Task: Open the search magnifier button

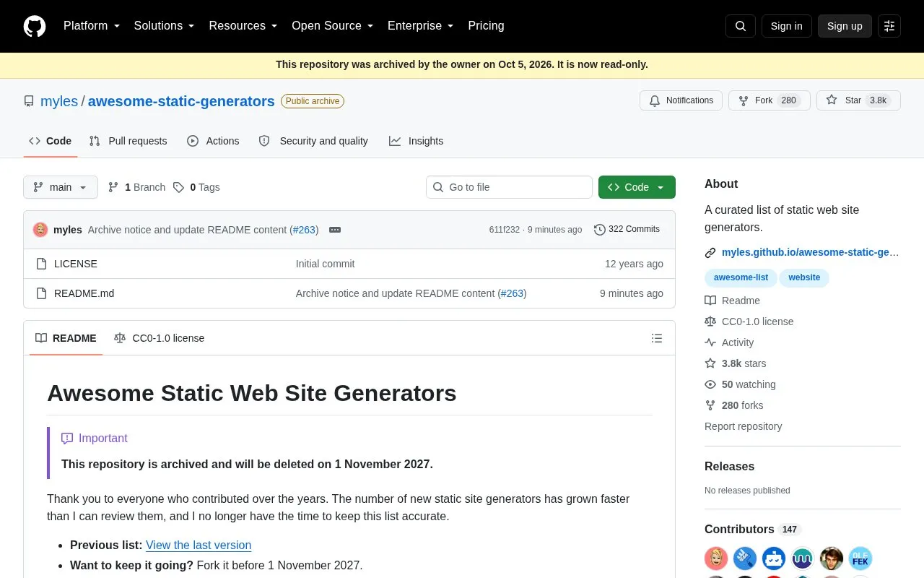Action: 741,26
